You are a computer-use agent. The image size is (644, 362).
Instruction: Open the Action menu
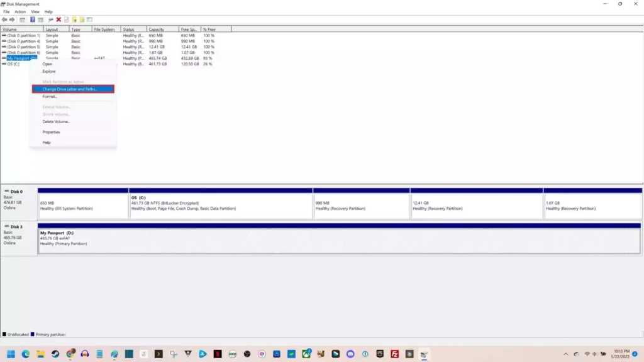tap(20, 12)
